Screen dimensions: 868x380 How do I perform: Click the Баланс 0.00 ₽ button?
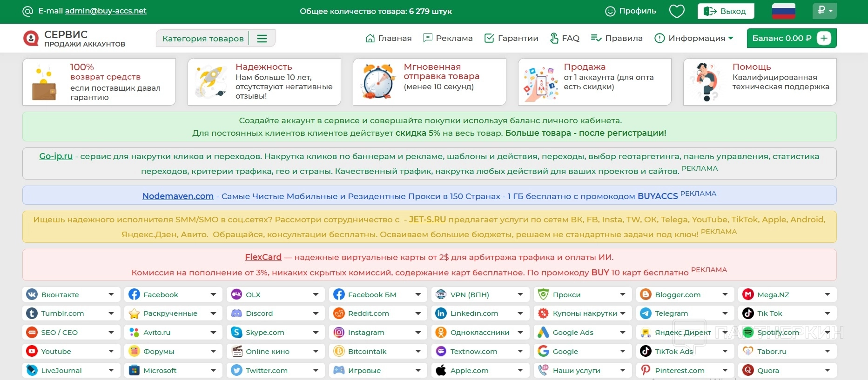click(792, 38)
